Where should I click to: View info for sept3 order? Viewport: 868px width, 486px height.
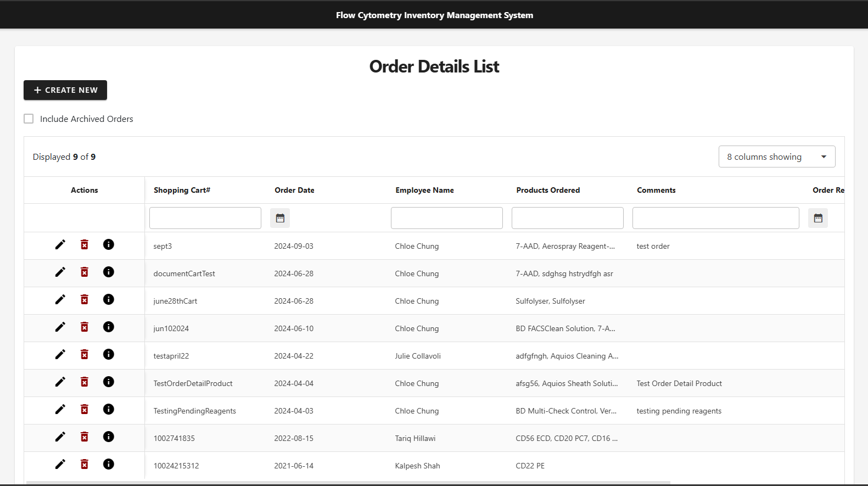tap(109, 244)
